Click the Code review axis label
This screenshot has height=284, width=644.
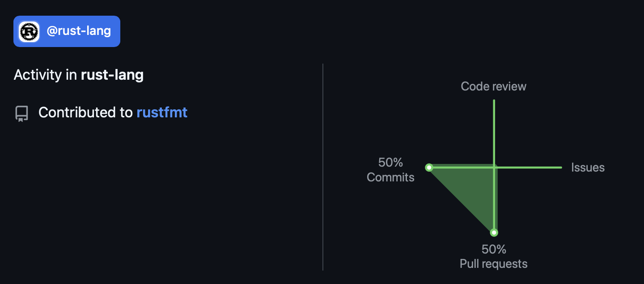tap(493, 86)
